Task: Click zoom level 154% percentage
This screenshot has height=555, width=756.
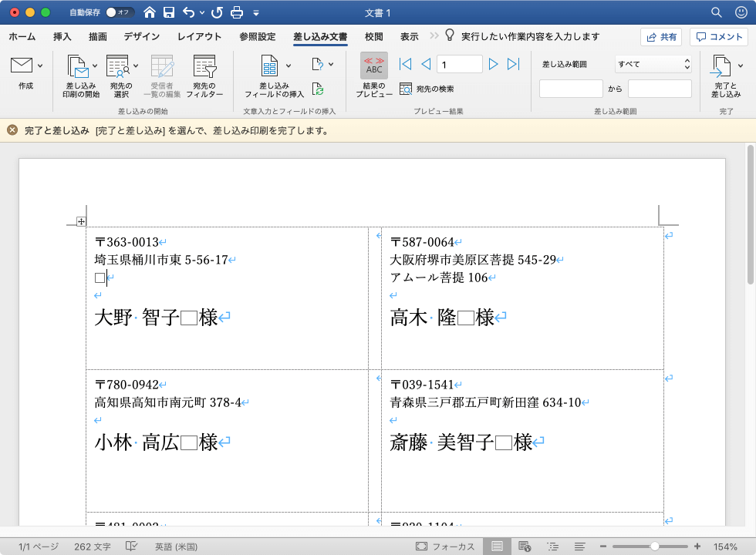Action: [x=726, y=547]
